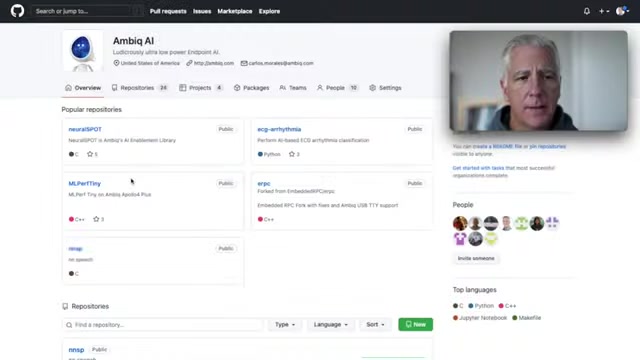The height and width of the screenshot is (360, 640).
Task: Filter by Jupyter Notebook in Top languages
Action: click(x=480, y=318)
